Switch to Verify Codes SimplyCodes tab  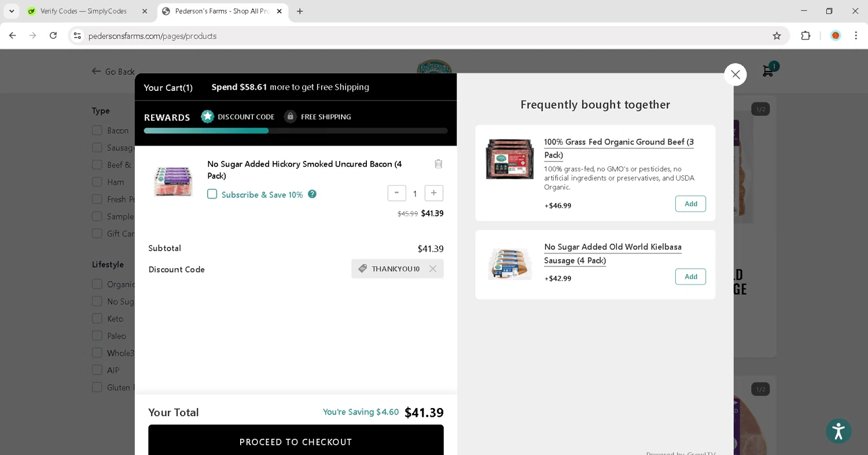pos(83,11)
